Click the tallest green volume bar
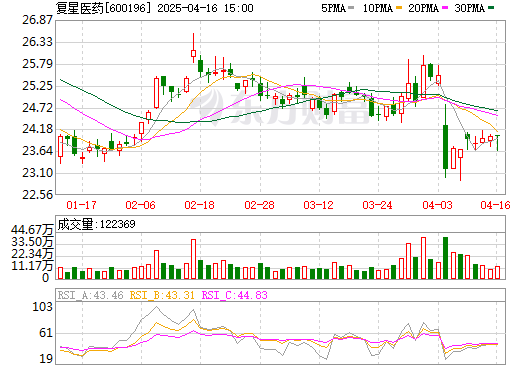Viewport: 520px width, 365px height. [445, 258]
